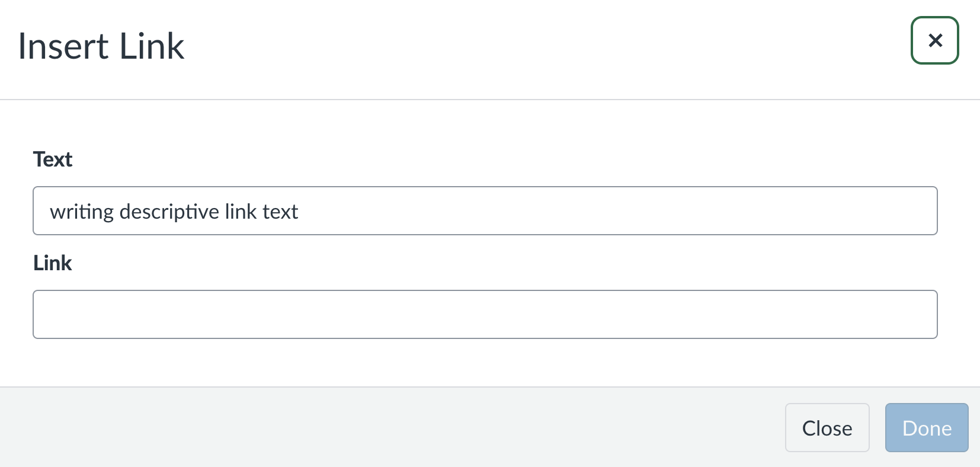
Task: Focus the empty Link URL field
Action: (485, 314)
